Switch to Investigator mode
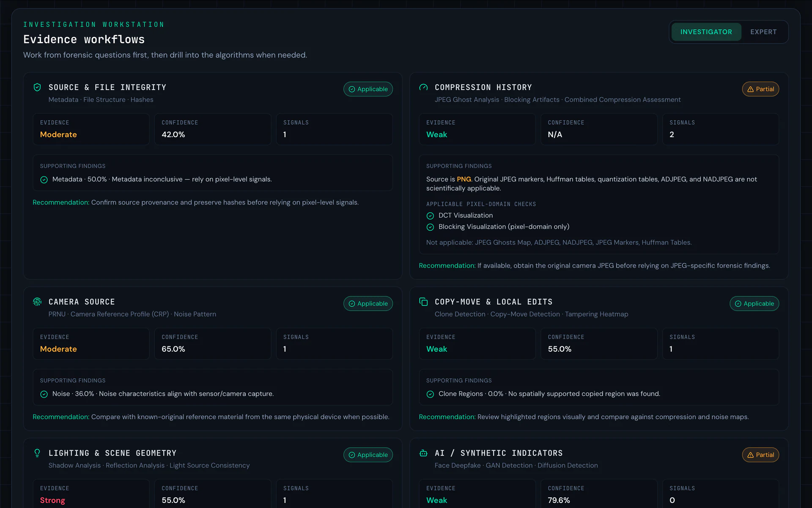812x508 pixels. [x=706, y=32]
